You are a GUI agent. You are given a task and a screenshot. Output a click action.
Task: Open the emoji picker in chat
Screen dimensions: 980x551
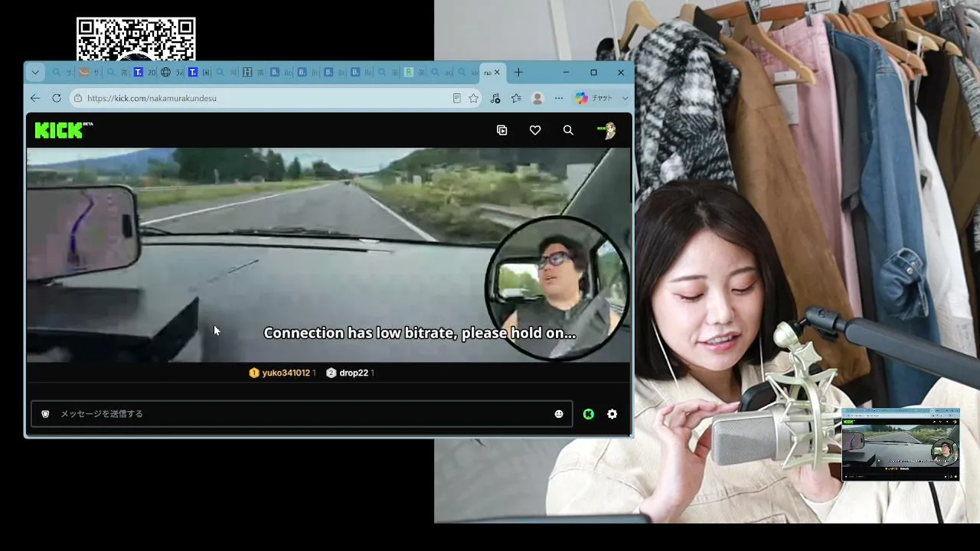pos(559,414)
